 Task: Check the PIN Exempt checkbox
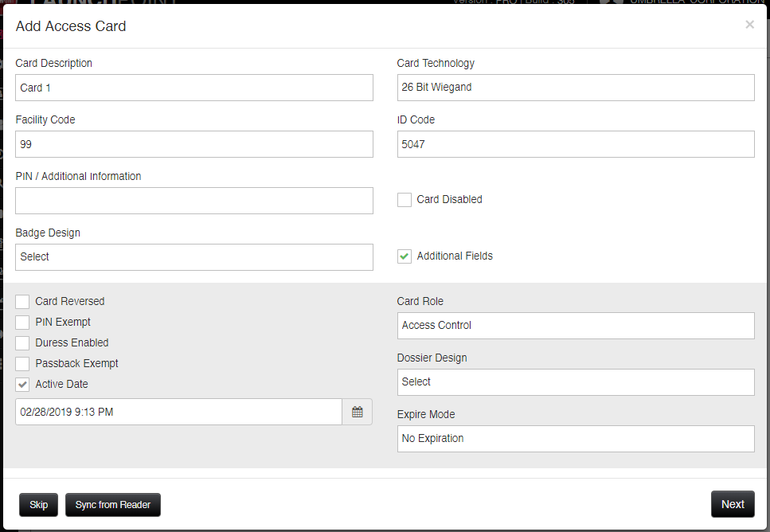[x=21, y=322]
